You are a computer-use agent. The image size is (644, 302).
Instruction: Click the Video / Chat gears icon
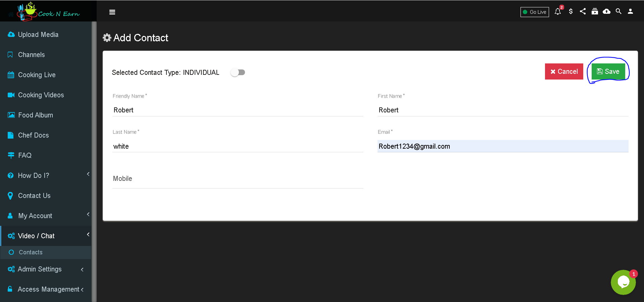tap(11, 236)
